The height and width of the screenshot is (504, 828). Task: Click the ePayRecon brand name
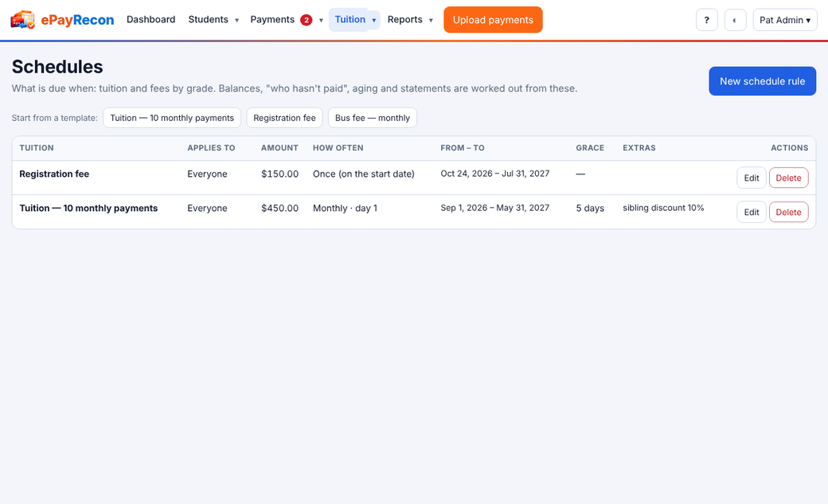(78, 20)
